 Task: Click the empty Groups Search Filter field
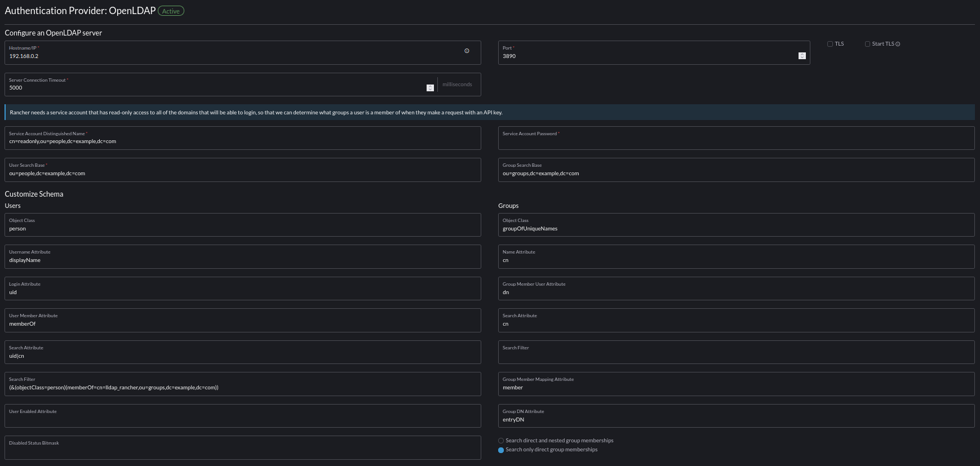coord(736,352)
